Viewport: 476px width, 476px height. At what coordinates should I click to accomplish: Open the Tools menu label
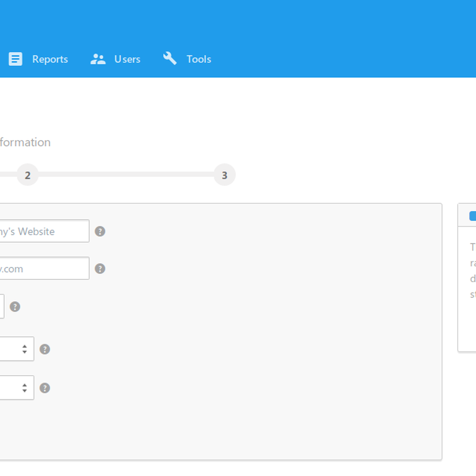199,59
